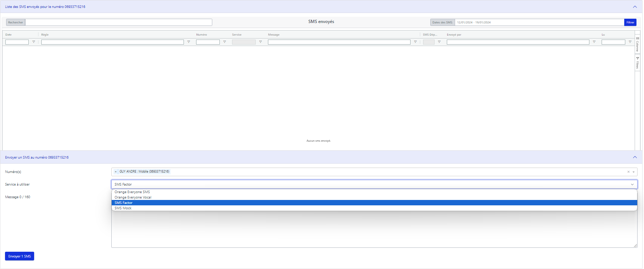Open the Filtres side panel tab
644x269 pixels.
click(638, 63)
